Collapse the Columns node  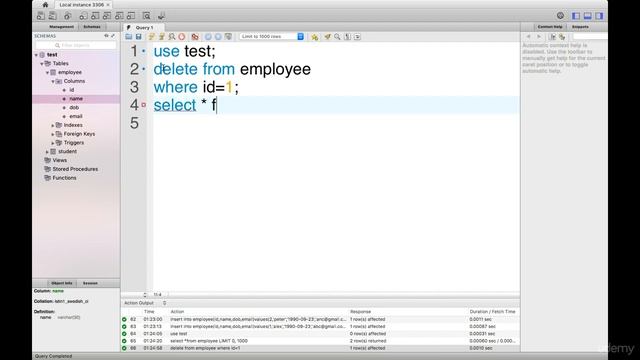point(53,81)
